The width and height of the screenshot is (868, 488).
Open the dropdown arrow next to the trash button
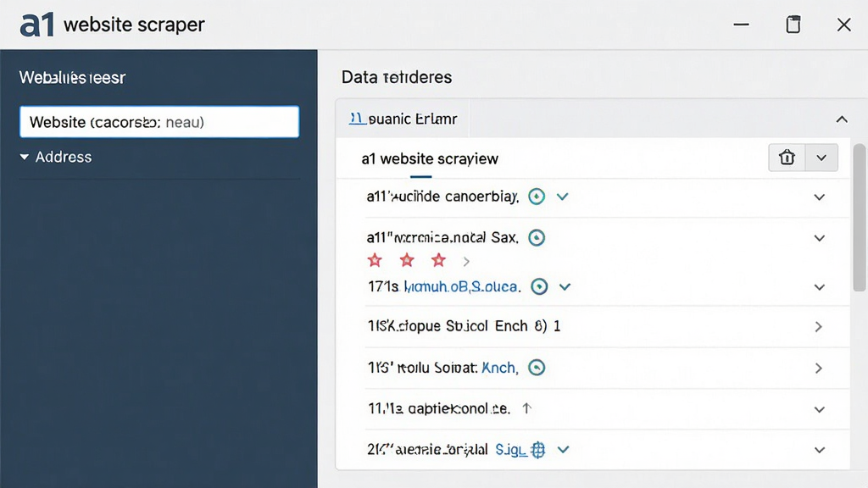click(821, 158)
